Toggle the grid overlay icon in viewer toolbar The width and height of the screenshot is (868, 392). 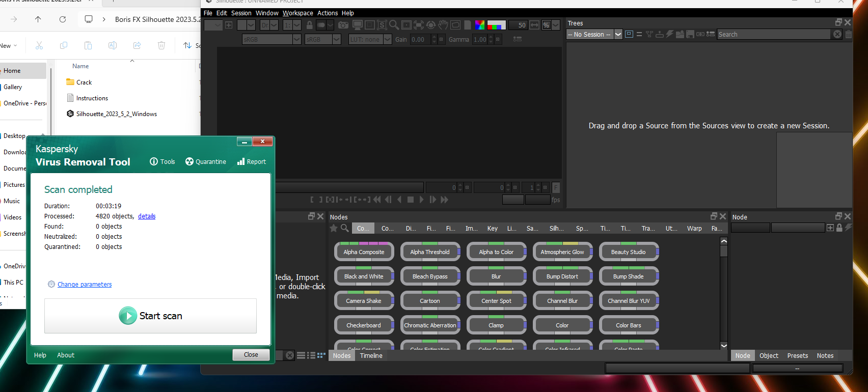pyautogui.click(x=369, y=25)
